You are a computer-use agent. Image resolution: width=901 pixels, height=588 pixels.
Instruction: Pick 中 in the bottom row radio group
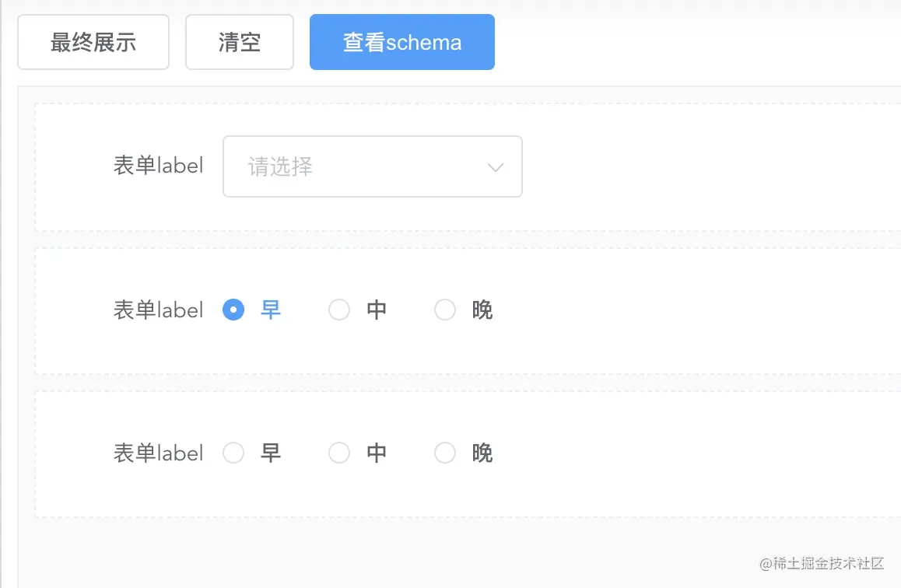coord(339,453)
